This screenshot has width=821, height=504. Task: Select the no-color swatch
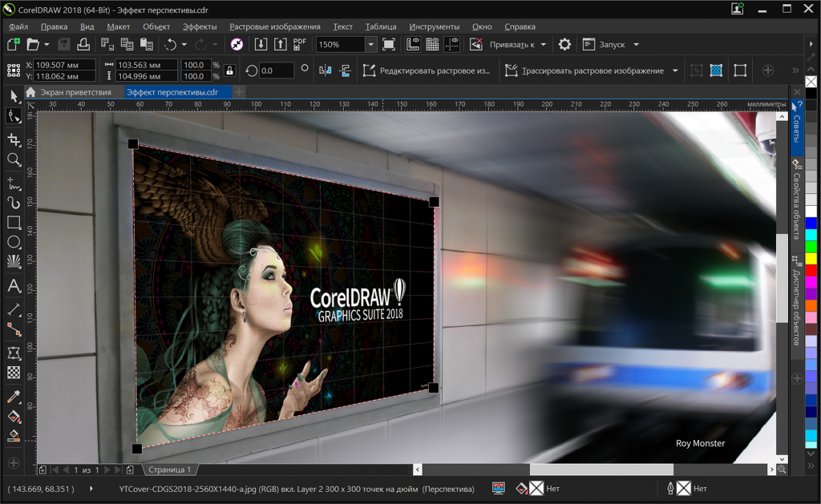[811, 82]
